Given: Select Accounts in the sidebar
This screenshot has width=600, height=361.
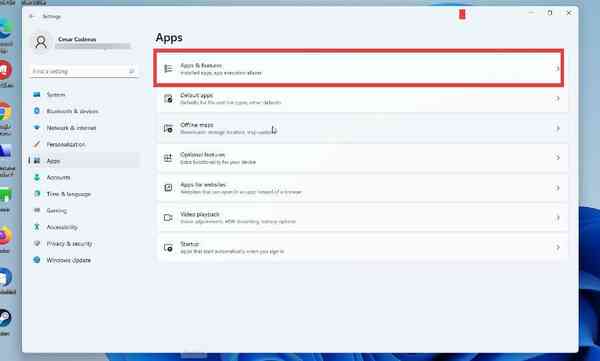Looking at the screenshot, I should click(84, 177).
